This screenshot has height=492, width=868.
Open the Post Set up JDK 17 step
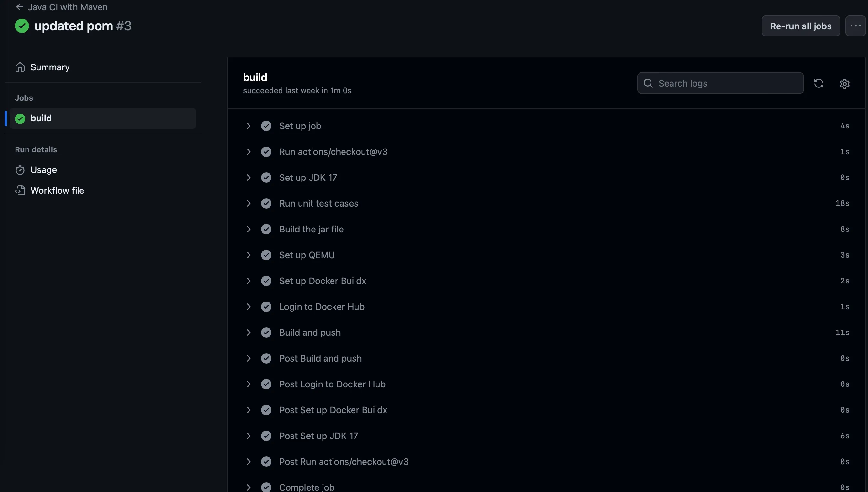click(x=318, y=436)
